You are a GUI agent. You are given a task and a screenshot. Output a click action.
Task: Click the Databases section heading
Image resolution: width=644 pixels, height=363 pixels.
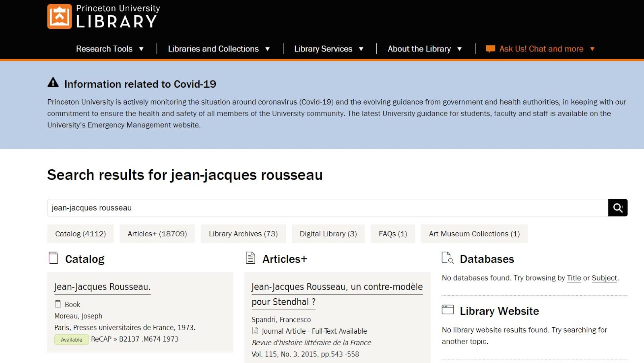tap(487, 259)
